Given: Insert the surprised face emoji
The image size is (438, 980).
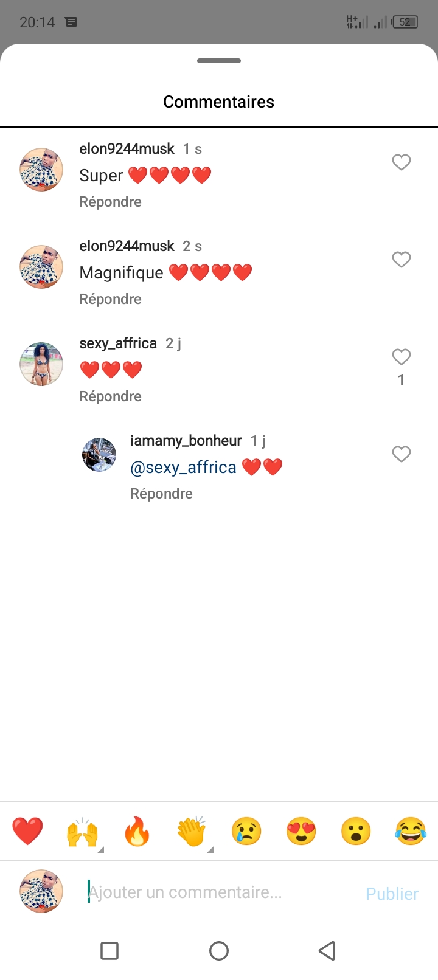Looking at the screenshot, I should point(356,831).
